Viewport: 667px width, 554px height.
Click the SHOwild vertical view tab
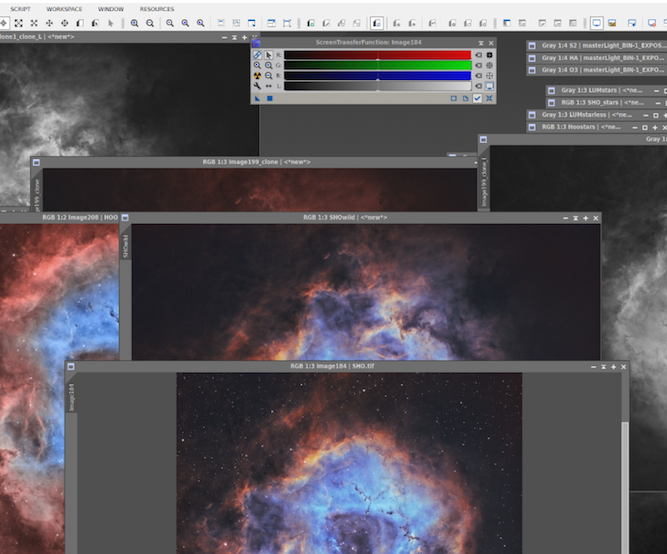pyautogui.click(x=125, y=246)
